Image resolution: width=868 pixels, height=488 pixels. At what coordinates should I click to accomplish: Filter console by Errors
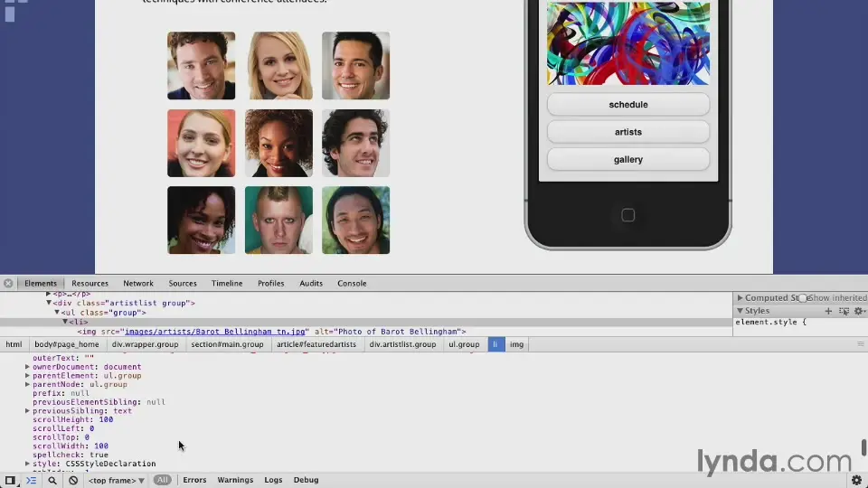pyautogui.click(x=194, y=480)
